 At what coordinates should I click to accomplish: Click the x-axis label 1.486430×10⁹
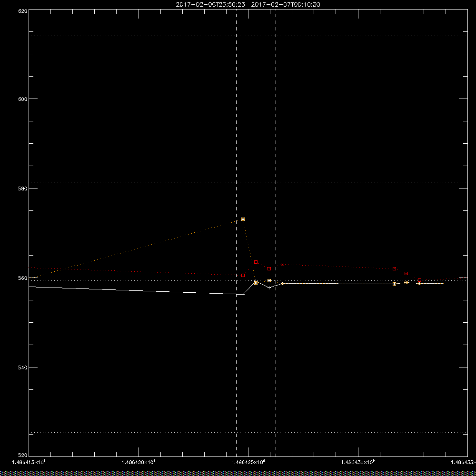(358, 462)
